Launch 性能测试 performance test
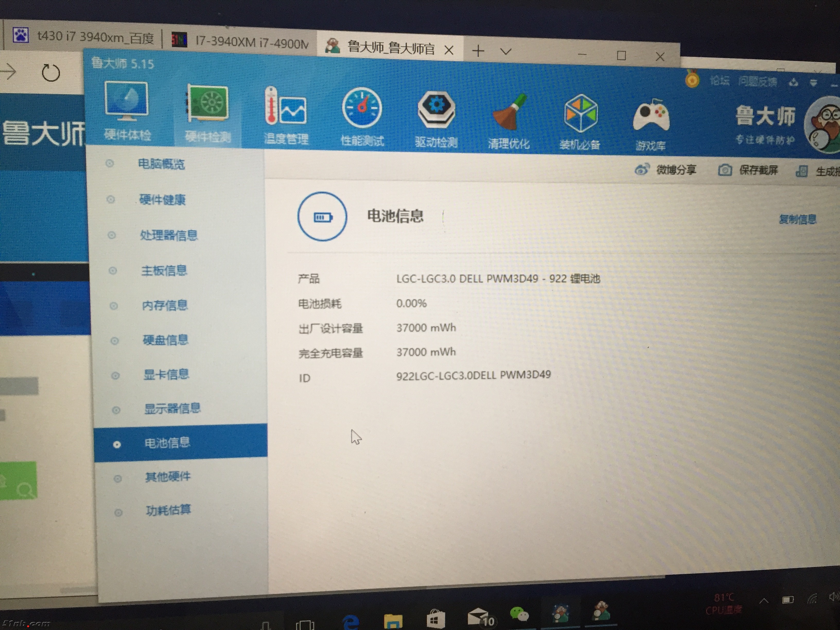 362,117
